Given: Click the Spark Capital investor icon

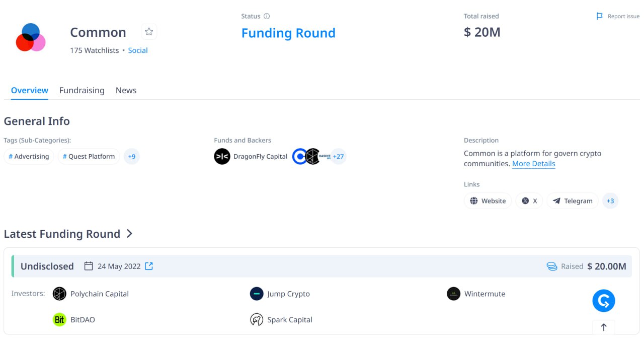Looking at the screenshot, I should (x=257, y=320).
